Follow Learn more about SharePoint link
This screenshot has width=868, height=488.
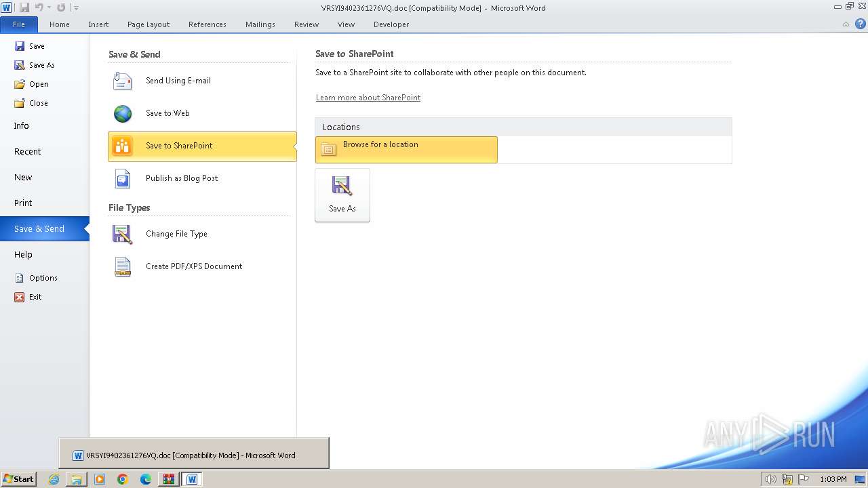coord(368,98)
